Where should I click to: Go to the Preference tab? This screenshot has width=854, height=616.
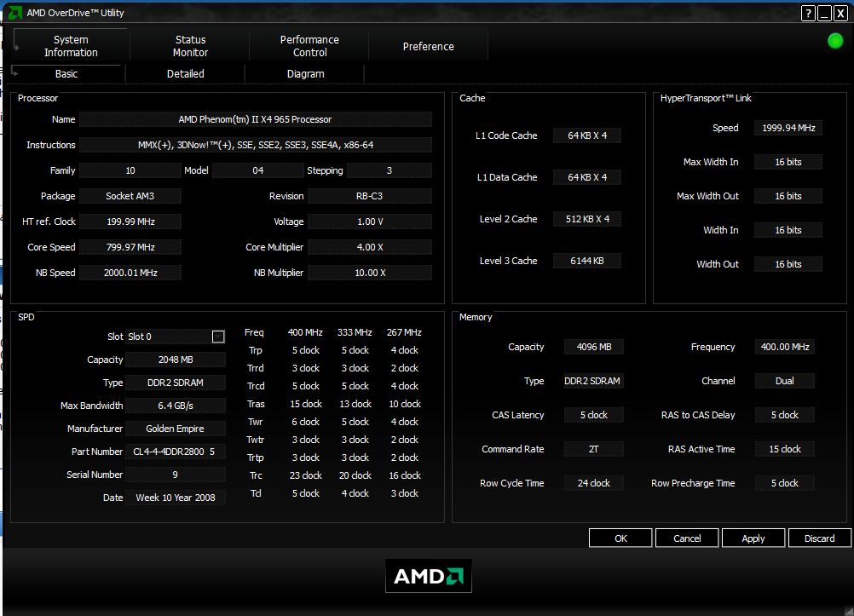[x=428, y=46]
